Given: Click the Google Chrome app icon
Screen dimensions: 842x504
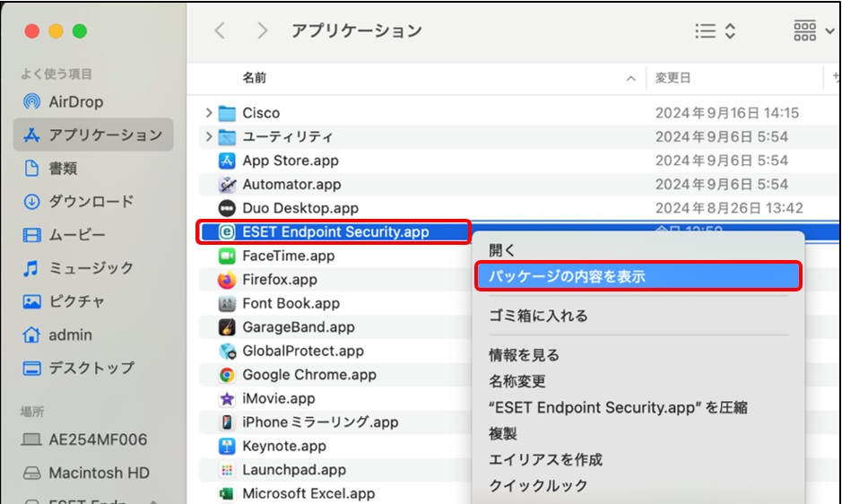Looking at the screenshot, I should [227, 375].
